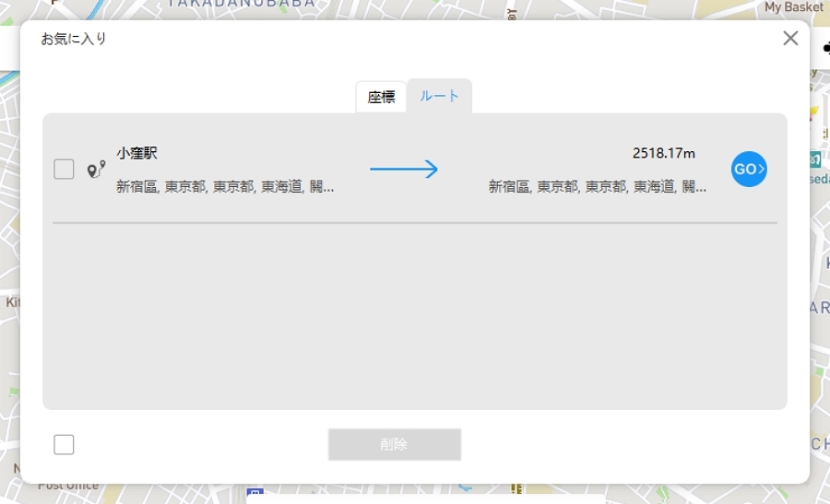The image size is (830, 504).
Task: Click the route pin icon beside 小窪駅
Action: [96, 170]
